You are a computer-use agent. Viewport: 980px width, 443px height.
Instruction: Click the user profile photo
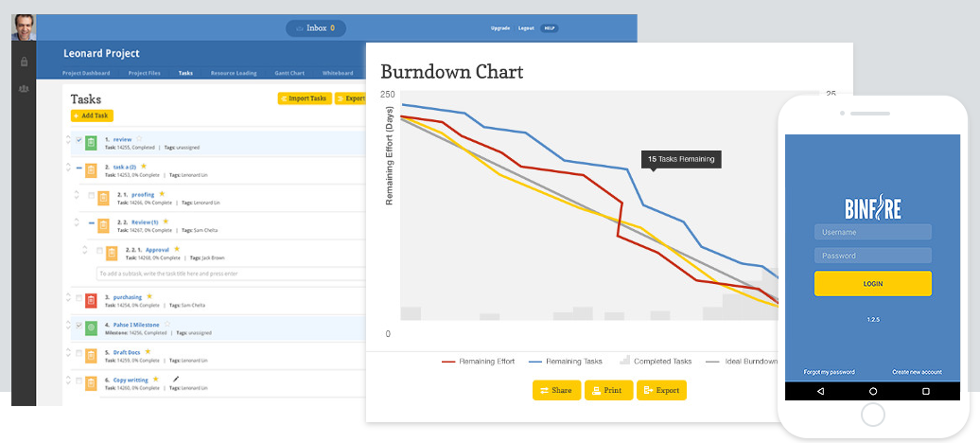click(23, 27)
